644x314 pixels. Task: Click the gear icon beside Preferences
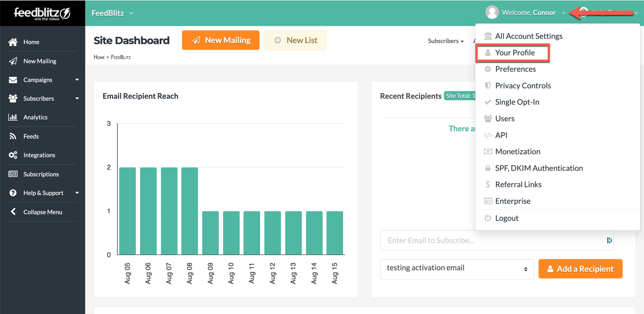pyautogui.click(x=488, y=69)
